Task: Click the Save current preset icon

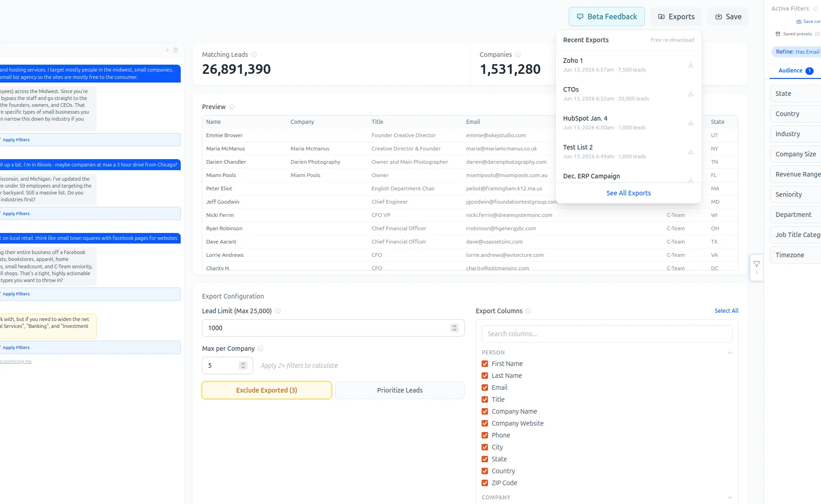Action: 799,22
